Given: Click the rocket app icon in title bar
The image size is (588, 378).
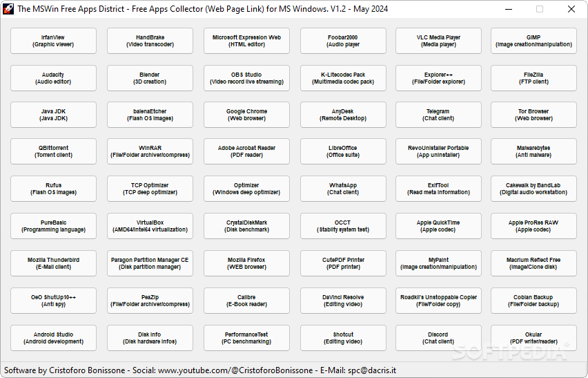Looking at the screenshot, I should click(8, 9).
